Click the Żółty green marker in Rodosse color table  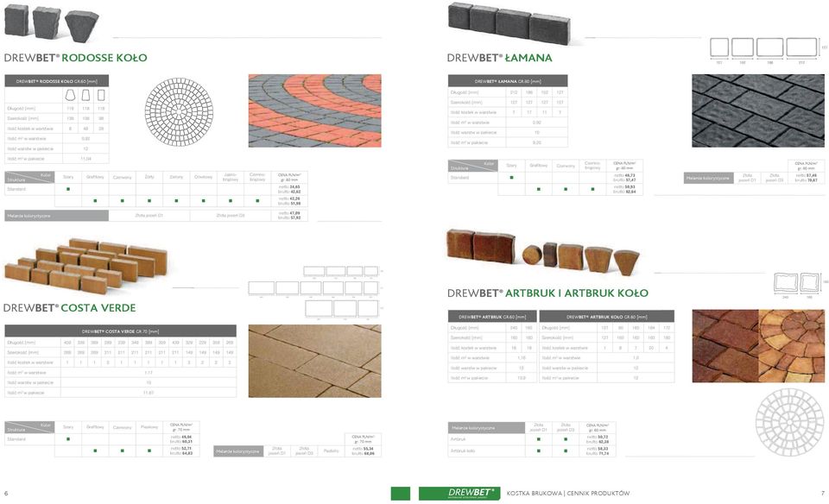[149, 201]
